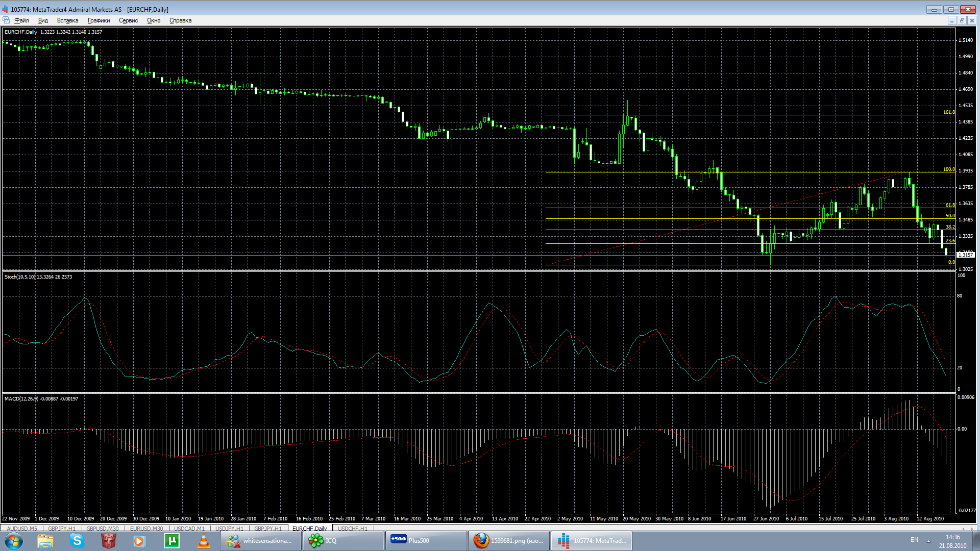Switch to the EURUSD,M30 chart tab
The width and height of the screenshot is (980, 551).
[x=146, y=529]
